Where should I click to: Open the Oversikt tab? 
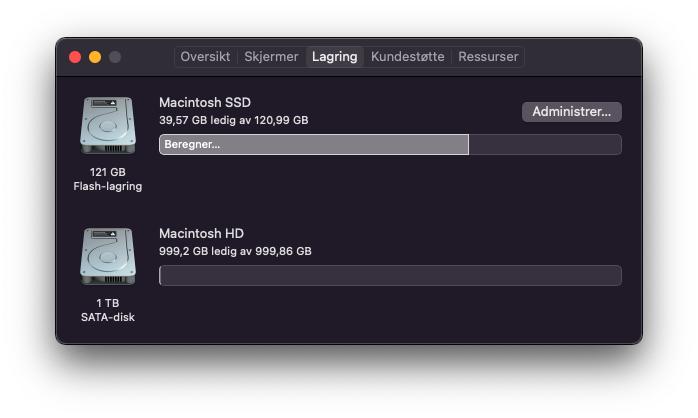[x=205, y=57]
